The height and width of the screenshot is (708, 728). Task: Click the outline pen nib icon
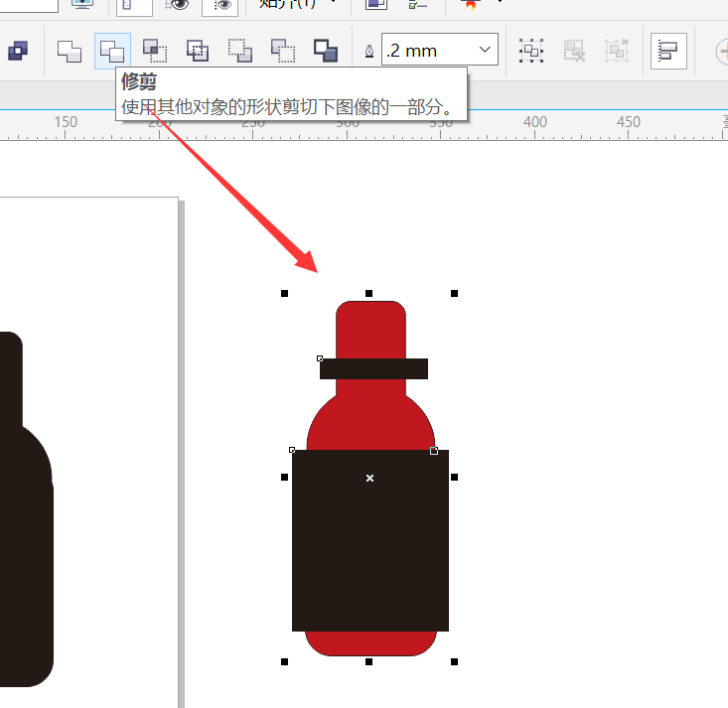[369, 51]
